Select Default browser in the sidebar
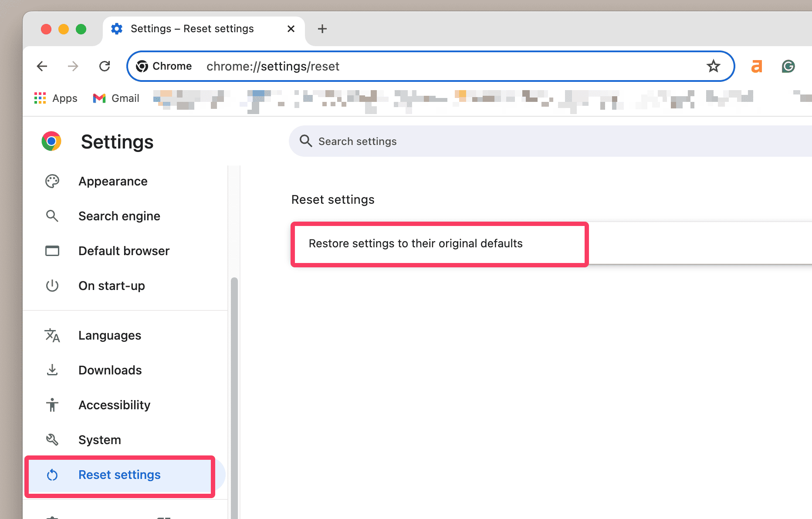 pos(124,251)
